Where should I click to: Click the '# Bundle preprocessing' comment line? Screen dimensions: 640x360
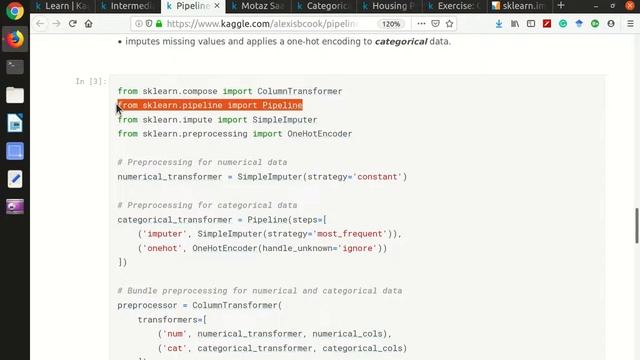[x=260, y=291]
